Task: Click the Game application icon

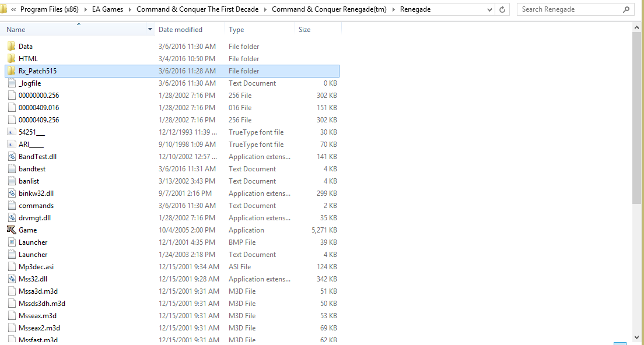Action: [x=12, y=230]
